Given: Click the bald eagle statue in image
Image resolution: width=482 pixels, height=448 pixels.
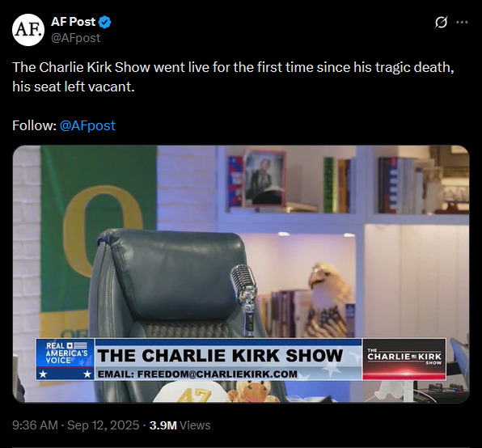Looking at the screenshot, I should point(328,299).
